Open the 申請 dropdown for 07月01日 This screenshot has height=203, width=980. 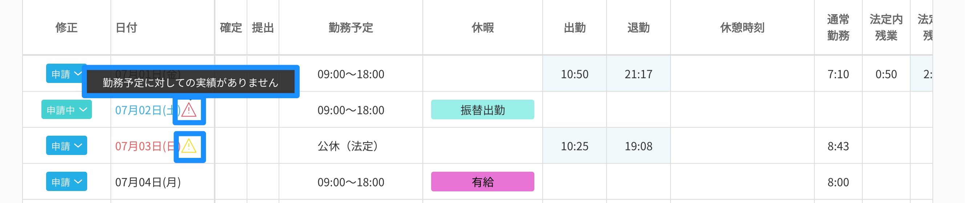click(66, 73)
